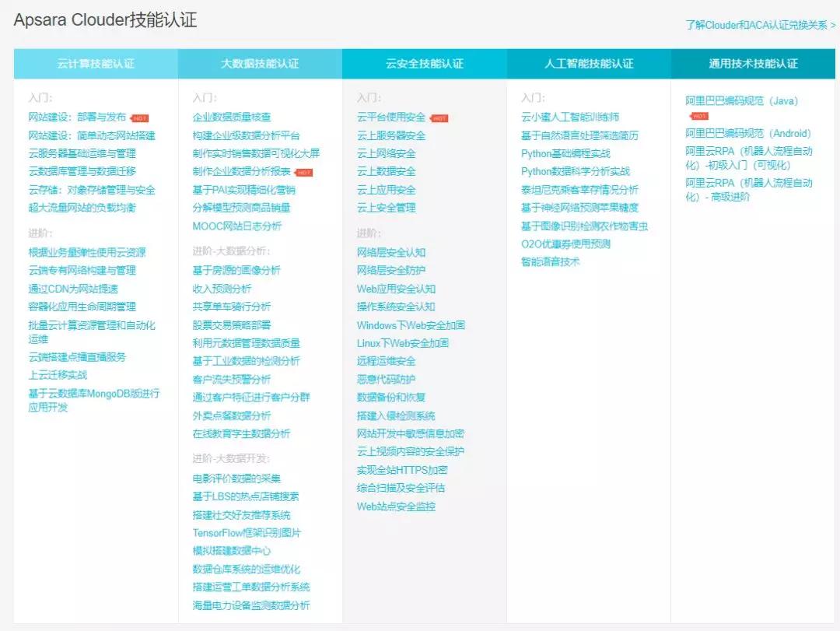Open 搭建入侵检测系统 link
Screen dimensions: 840x631
point(396,415)
